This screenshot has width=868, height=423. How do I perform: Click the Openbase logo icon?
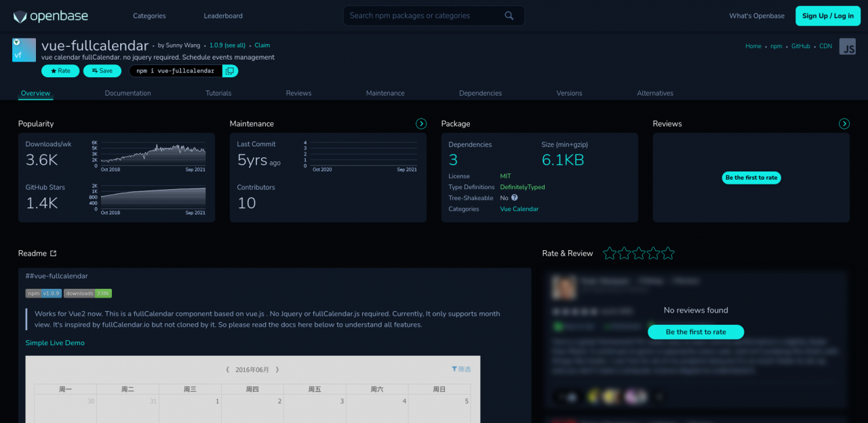click(x=20, y=16)
